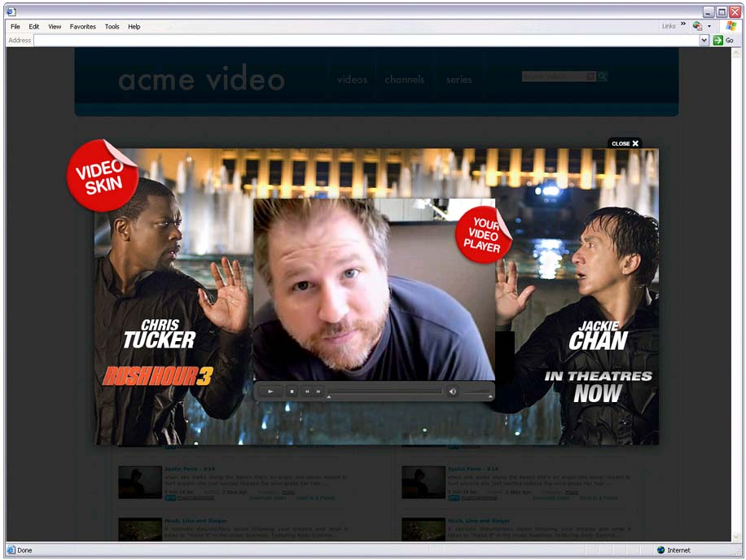Viewport: 746px width, 560px height.
Task: Click the Done status bar page icon
Action: [11, 550]
